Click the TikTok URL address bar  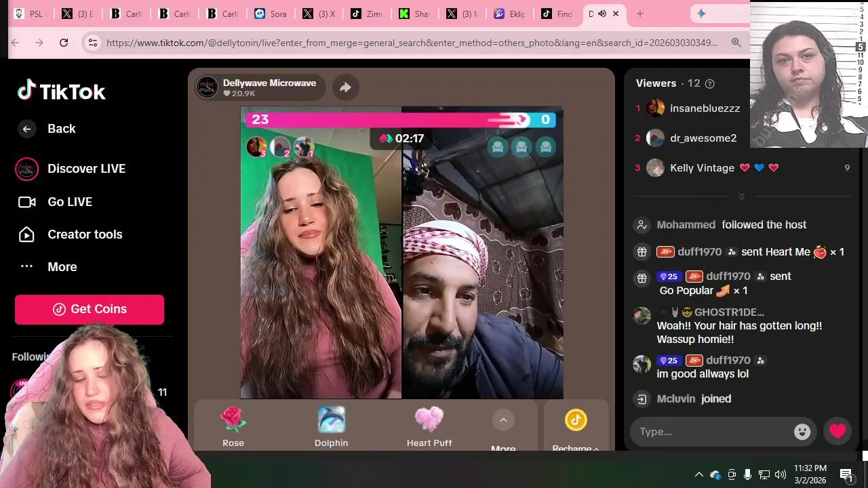(x=412, y=43)
